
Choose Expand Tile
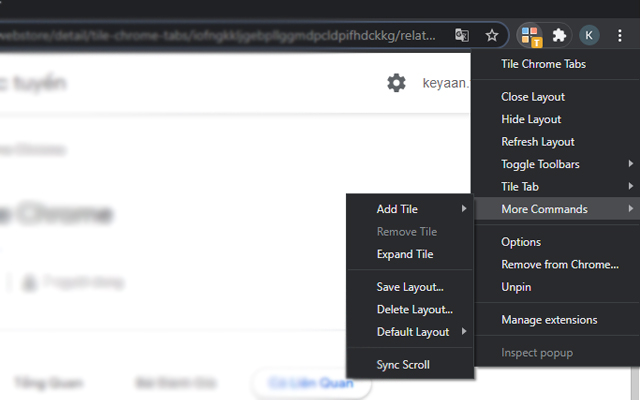click(410, 254)
